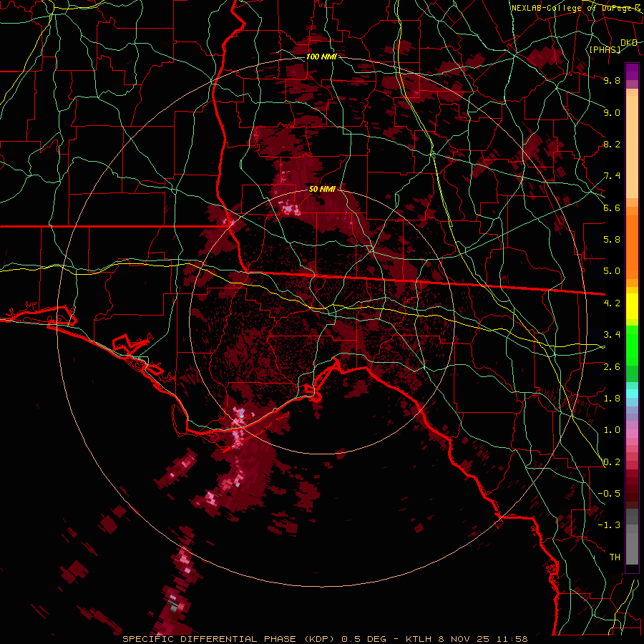644x644 pixels.
Task: Click the [PHAS] label above the color scale
Action: [x=605, y=49]
